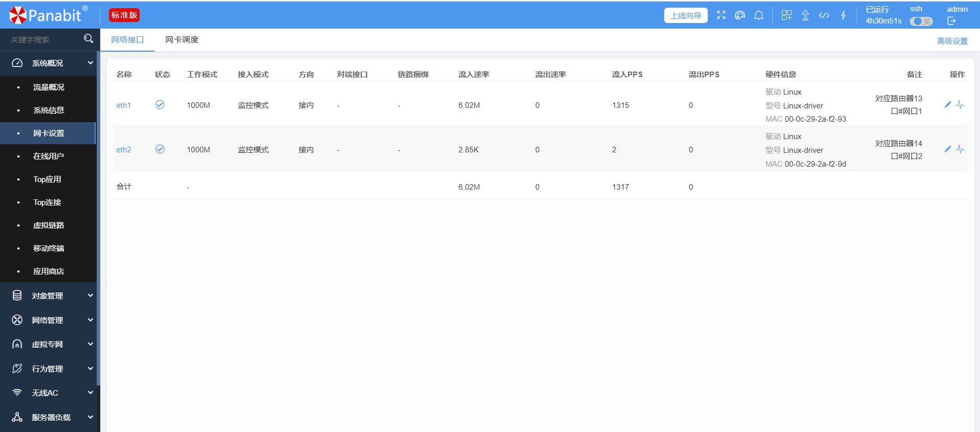Open the code brackets icon in header
This screenshot has width=980, height=432.
pos(824,15)
